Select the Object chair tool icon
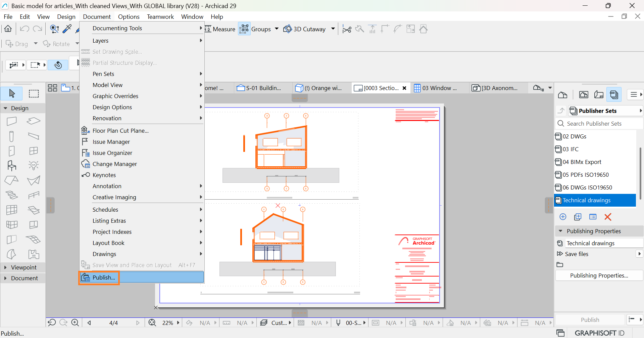The width and height of the screenshot is (644, 338). click(x=12, y=166)
